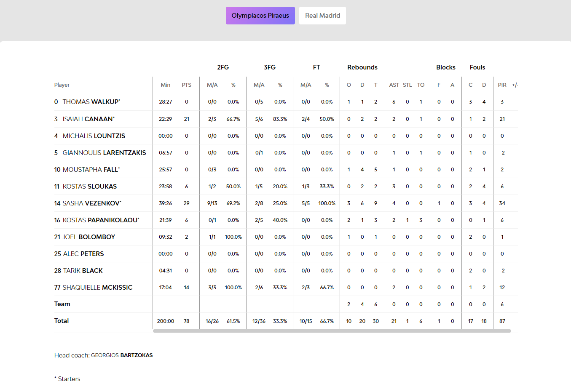Click head coach Georgios Bartzokas name
Image resolution: width=571 pixels, height=392 pixels.
[122, 355]
